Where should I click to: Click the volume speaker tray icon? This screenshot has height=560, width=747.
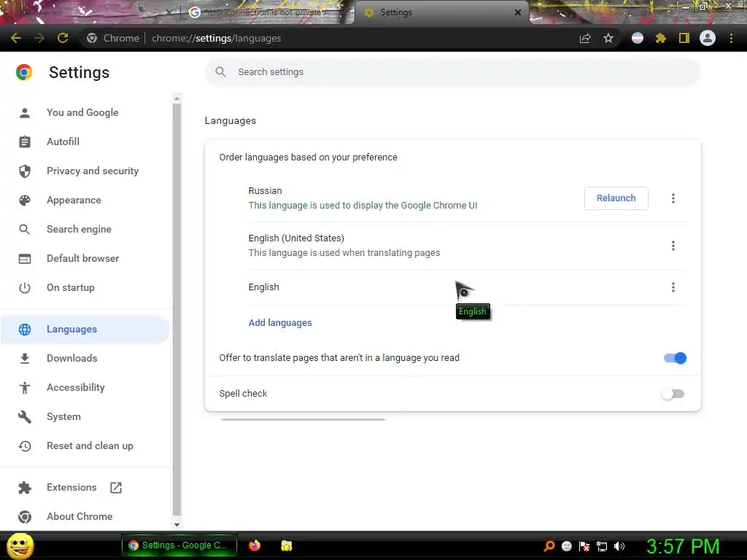pos(619,546)
